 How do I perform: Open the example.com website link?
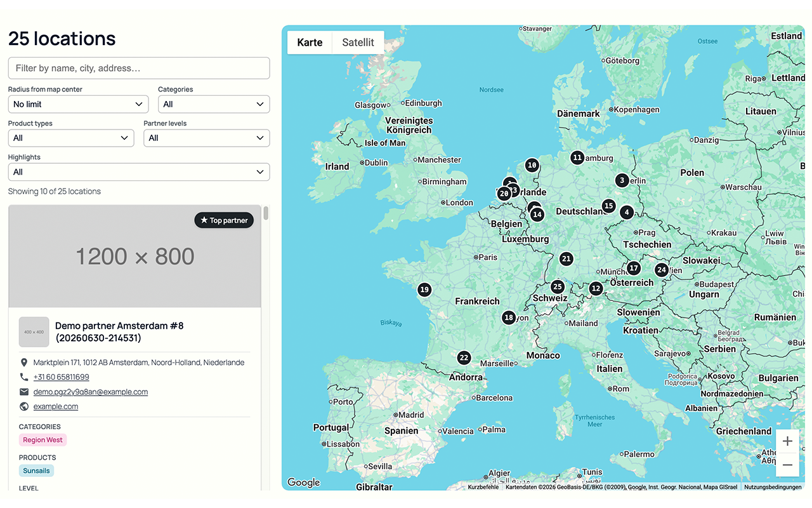point(56,406)
